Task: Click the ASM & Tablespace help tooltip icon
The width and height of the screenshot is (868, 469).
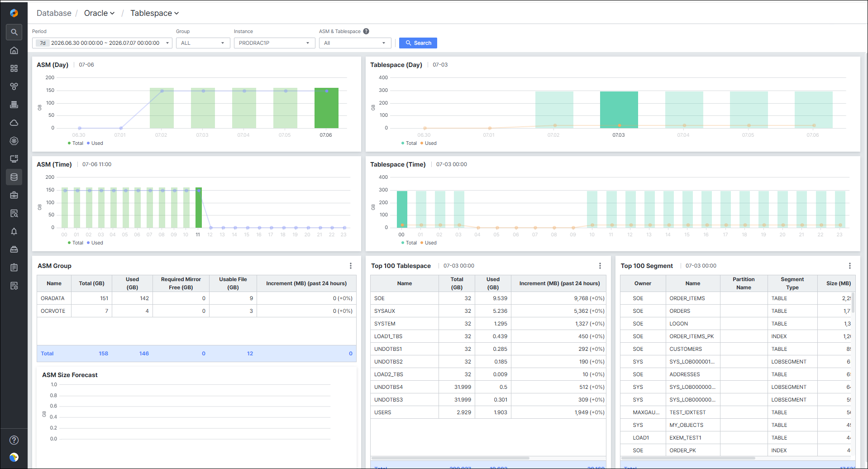Action: pos(366,31)
